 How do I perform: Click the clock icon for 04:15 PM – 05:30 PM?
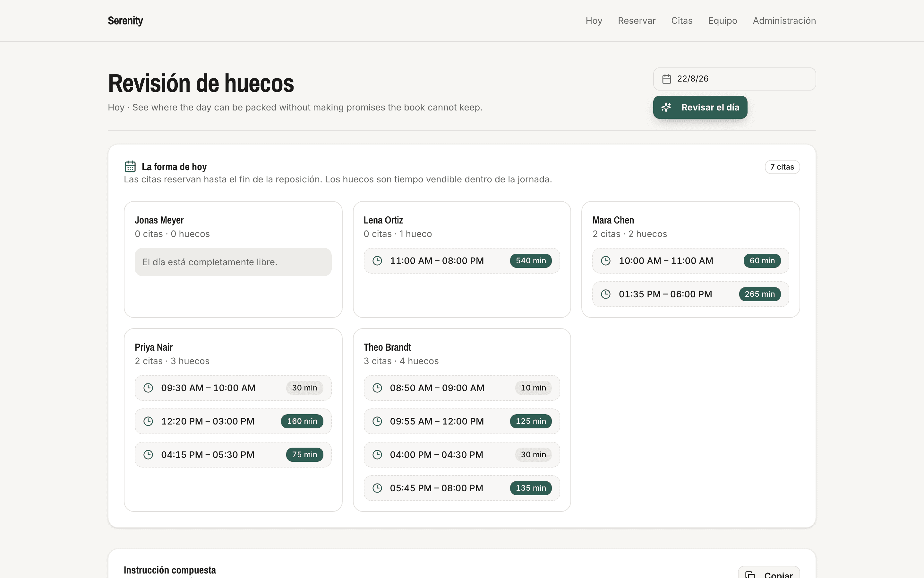(x=148, y=454)
